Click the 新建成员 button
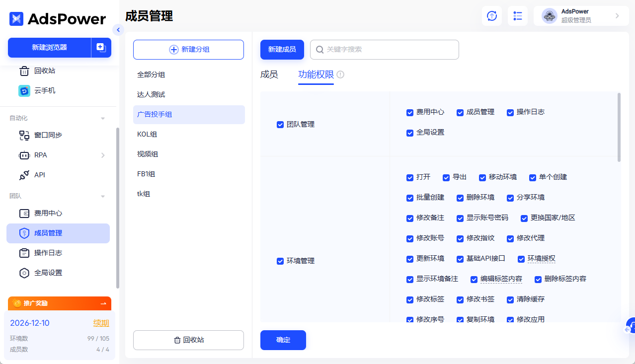This screenshot has width=635, height=364. click(282, 50)
